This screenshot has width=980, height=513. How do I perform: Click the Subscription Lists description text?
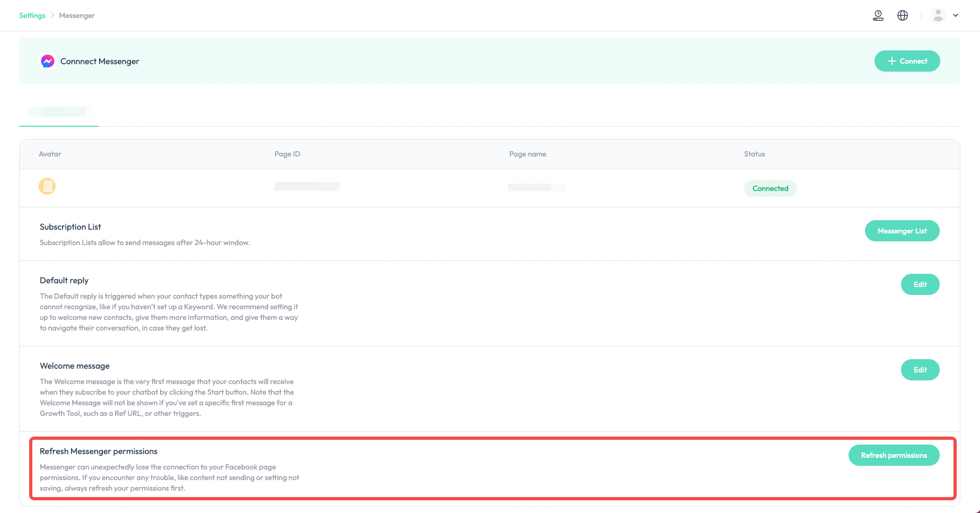pyautogui.click(x=145, y=242)
